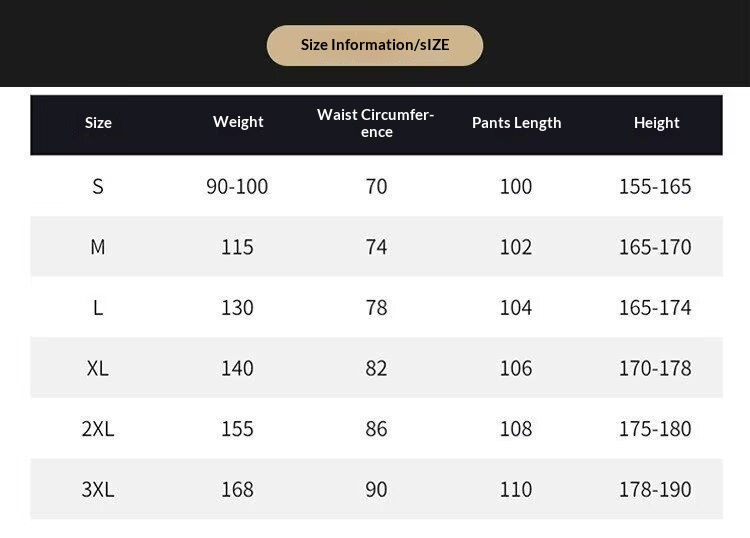Select the 2XL size row label

(98, 429)
